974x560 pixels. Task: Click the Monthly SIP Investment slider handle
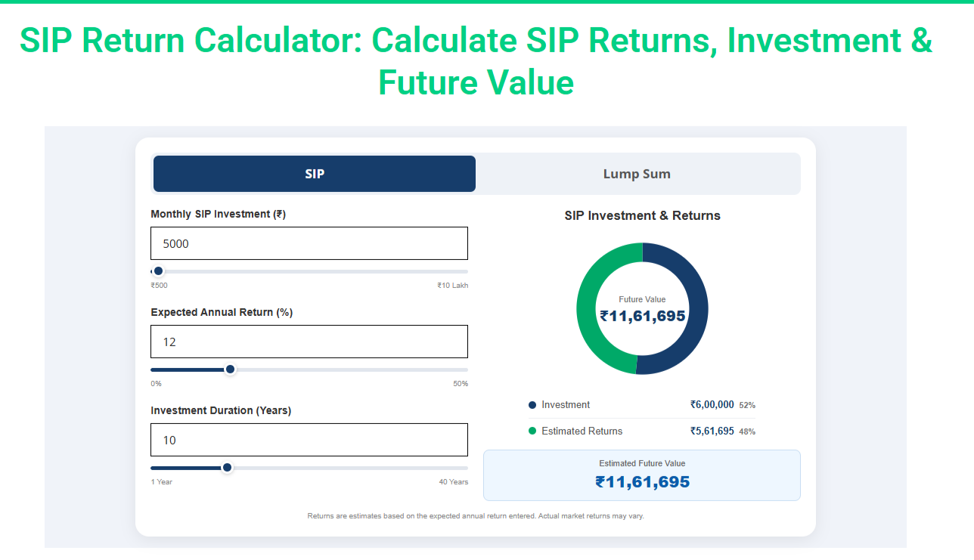[158, 271]
